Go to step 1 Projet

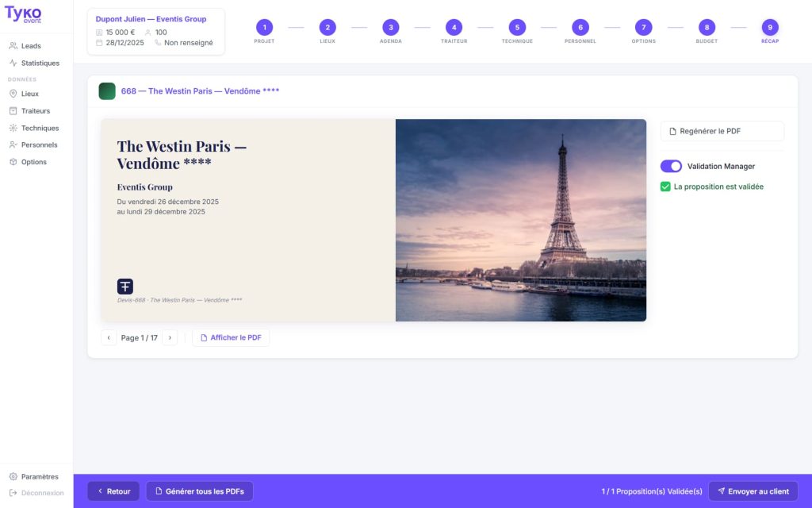[x=264, y=28]
